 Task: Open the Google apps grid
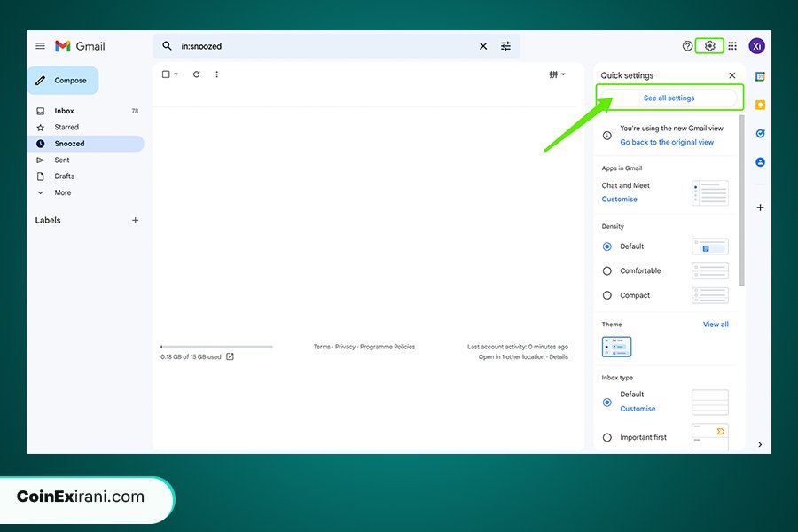click(732, 46)
